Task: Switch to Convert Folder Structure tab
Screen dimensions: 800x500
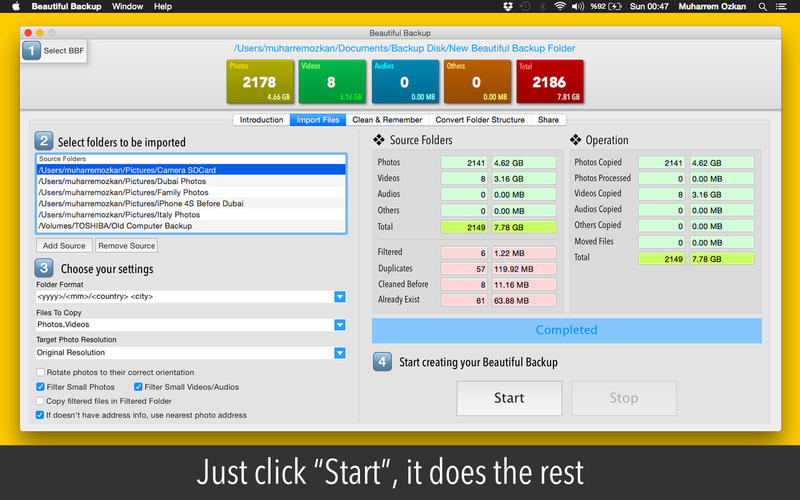Action: [x=480, y=119]
